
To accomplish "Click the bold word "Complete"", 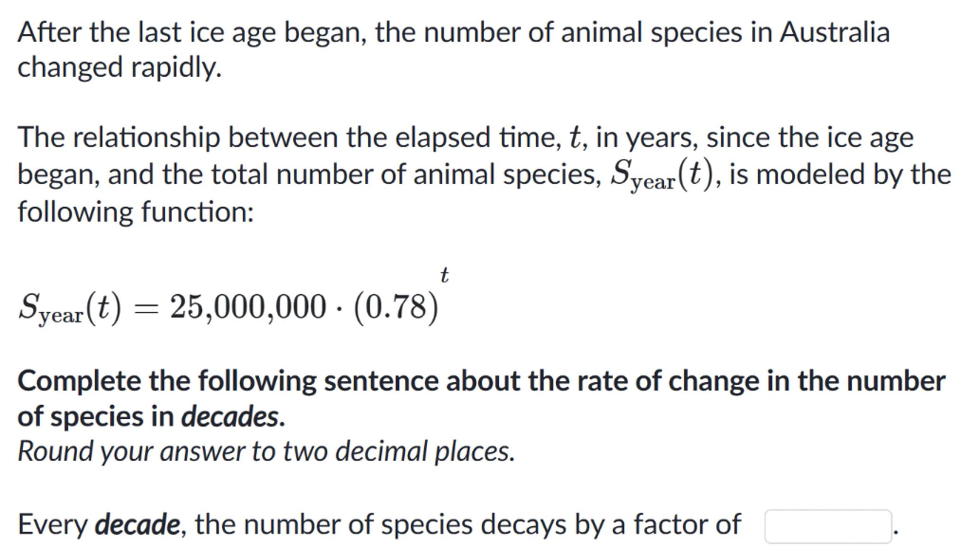I will [x=79, y=381].
